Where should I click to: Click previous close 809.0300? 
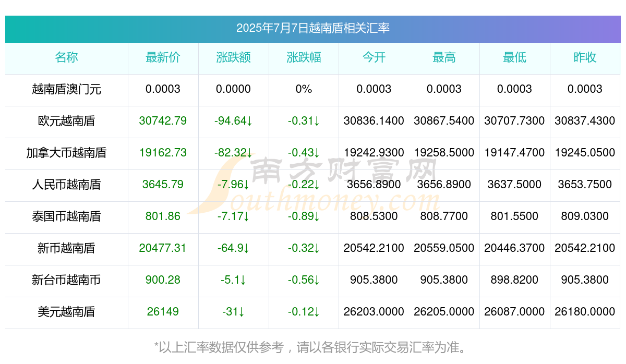click(585, 216)
